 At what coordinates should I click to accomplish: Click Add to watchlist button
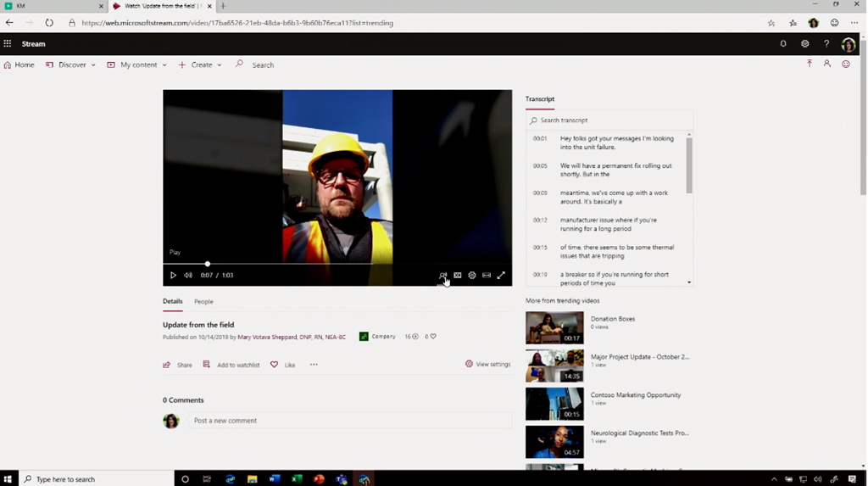click(x=231, y=365)
